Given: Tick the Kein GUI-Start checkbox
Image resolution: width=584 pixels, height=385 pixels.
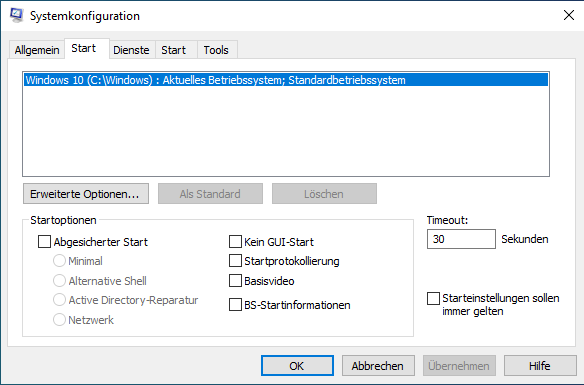Looking at the screenshot, I should (x=235, y=241).
